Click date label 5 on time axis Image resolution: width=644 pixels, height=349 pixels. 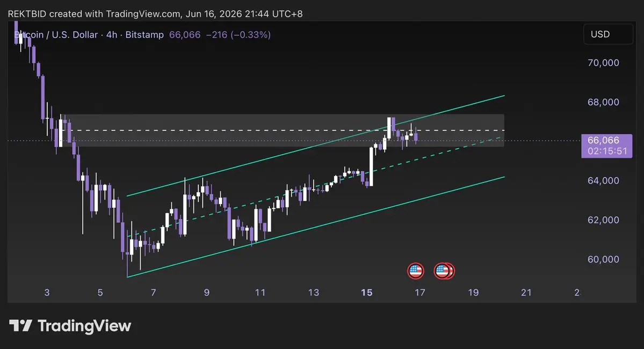click(x=100, y=293)
